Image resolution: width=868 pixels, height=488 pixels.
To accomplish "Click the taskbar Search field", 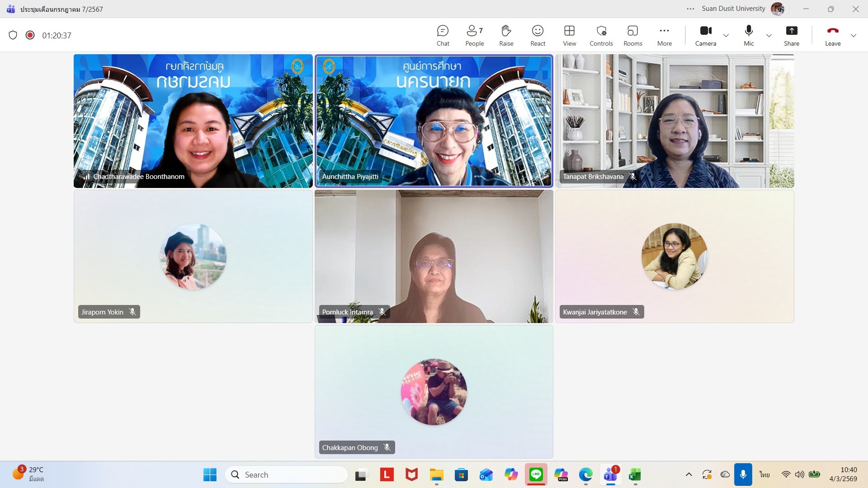I will [286, 474].
